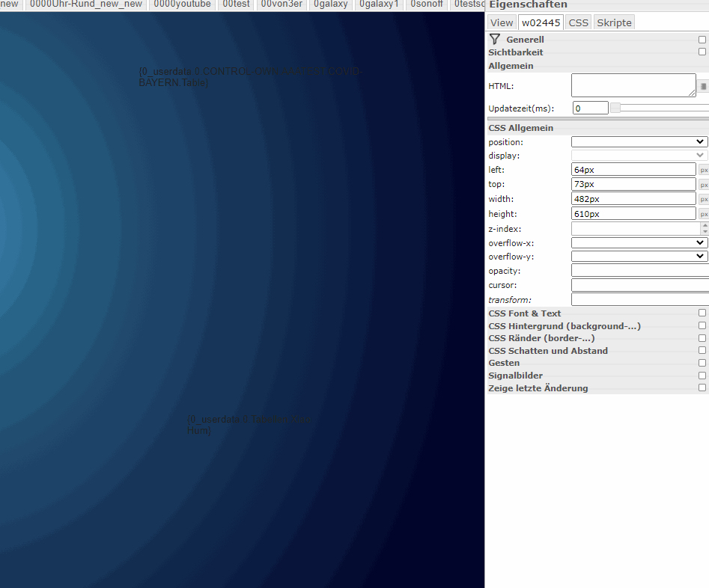Viewport: 709px width, 588px height.
Task: Enable the Sichtbarkeit section checkbox
Action: coord(702,52)
